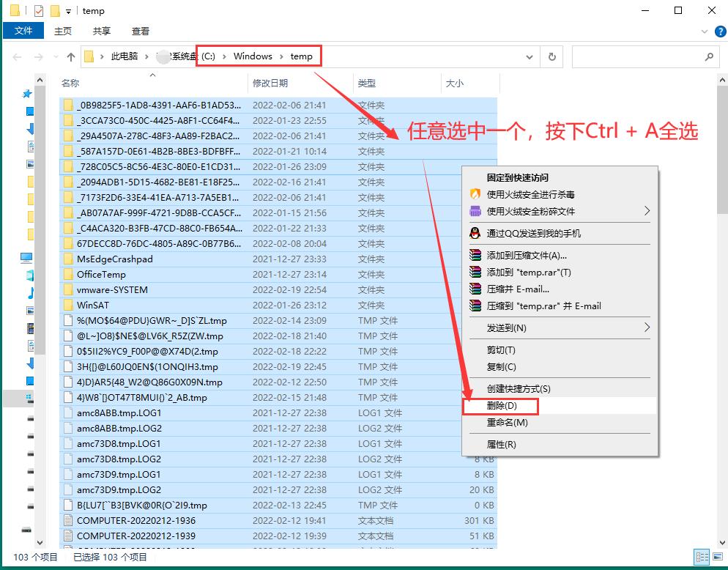
Task: Switch to the 查看 ribbon tab
Action: 140,31
